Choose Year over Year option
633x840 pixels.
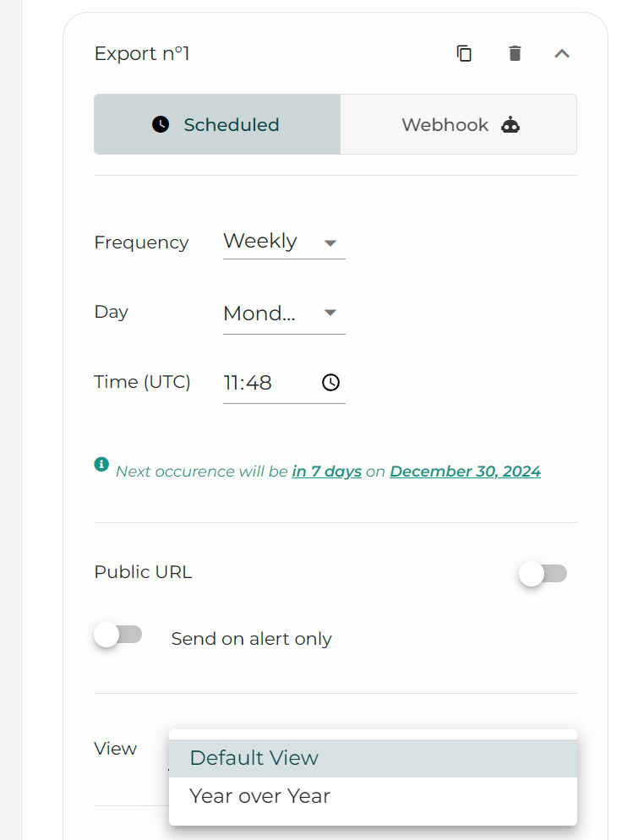pos(373,796)
